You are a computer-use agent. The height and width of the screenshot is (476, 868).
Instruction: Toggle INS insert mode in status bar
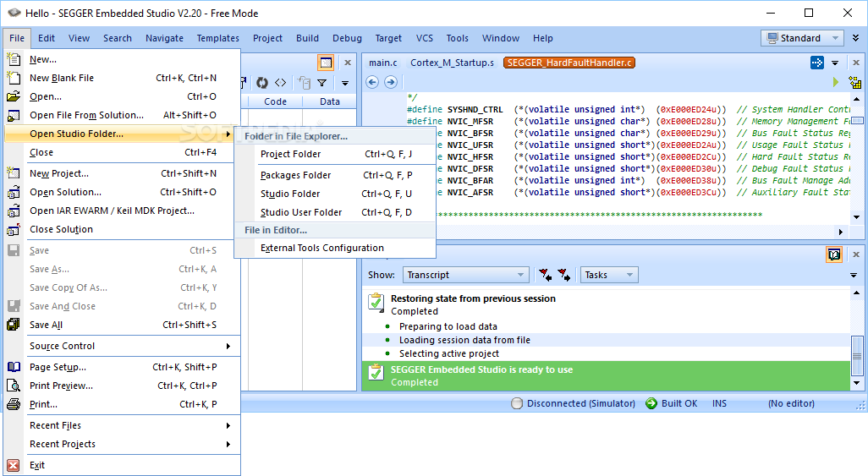[x=719, y=403]
